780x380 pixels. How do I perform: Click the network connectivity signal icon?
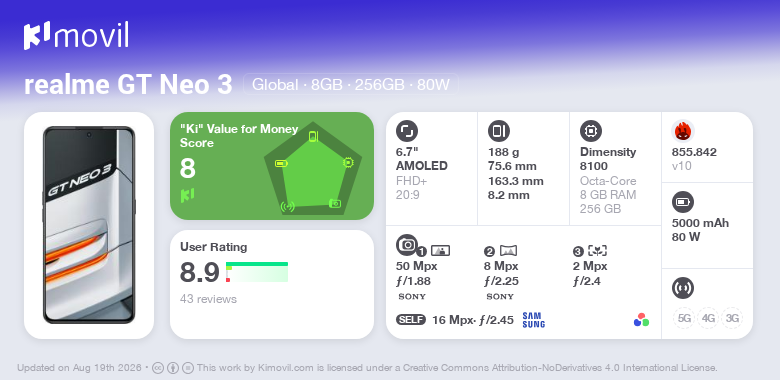[x=683, y=287]
